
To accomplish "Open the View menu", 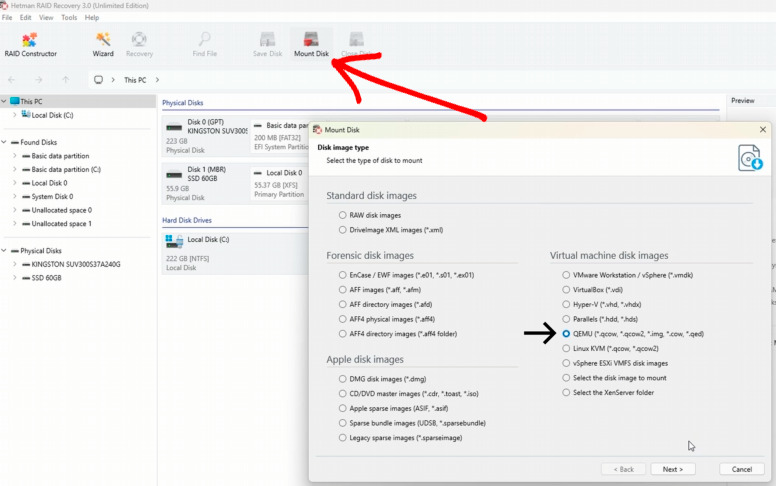I will (x=46, y=17).
